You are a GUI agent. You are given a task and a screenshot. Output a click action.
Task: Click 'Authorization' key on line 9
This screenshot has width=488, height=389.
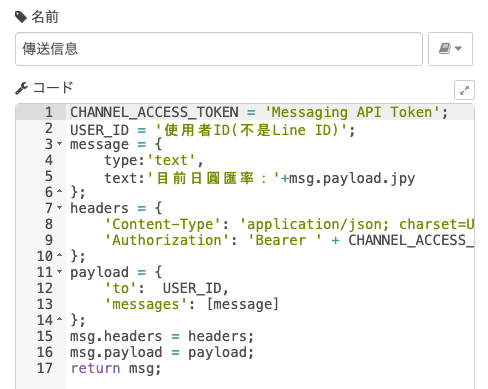(x=167, y=240)
